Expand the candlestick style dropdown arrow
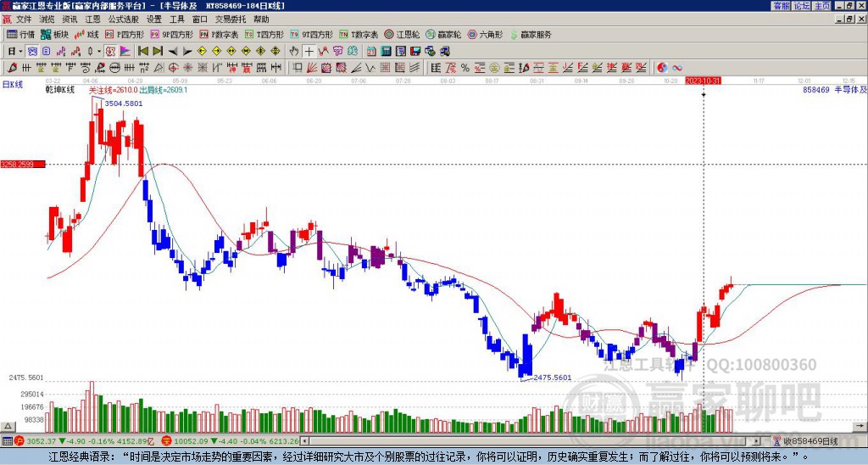 [x=99, y=52]
